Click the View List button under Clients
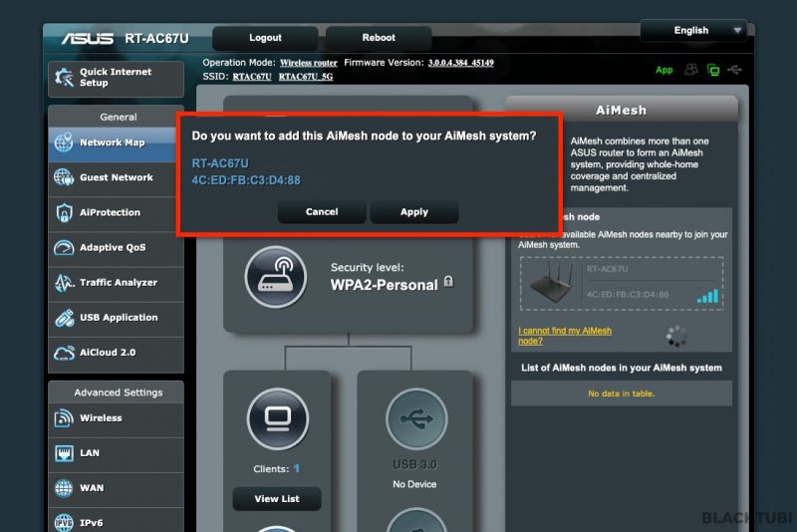Viewport: 797px width, 532px height. coord(277,499)
